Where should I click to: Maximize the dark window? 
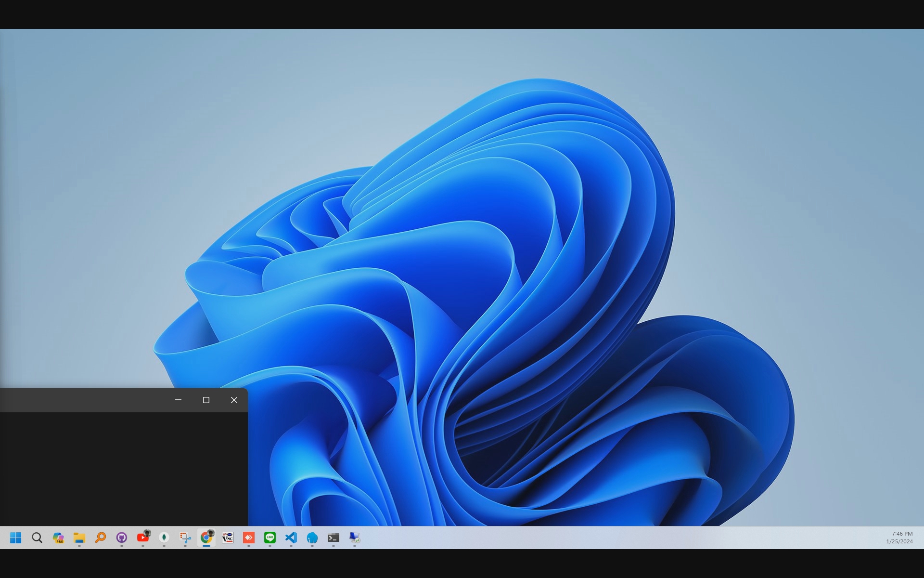click(206, 400)
